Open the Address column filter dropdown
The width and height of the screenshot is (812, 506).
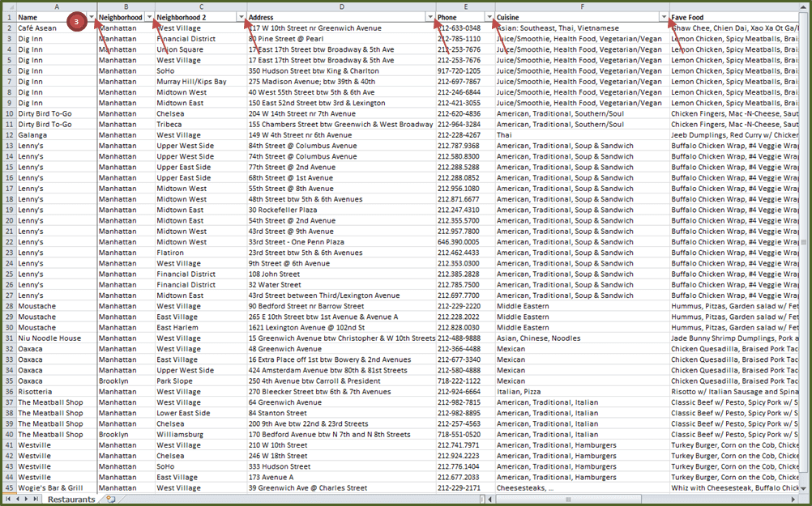click(430, 17)
